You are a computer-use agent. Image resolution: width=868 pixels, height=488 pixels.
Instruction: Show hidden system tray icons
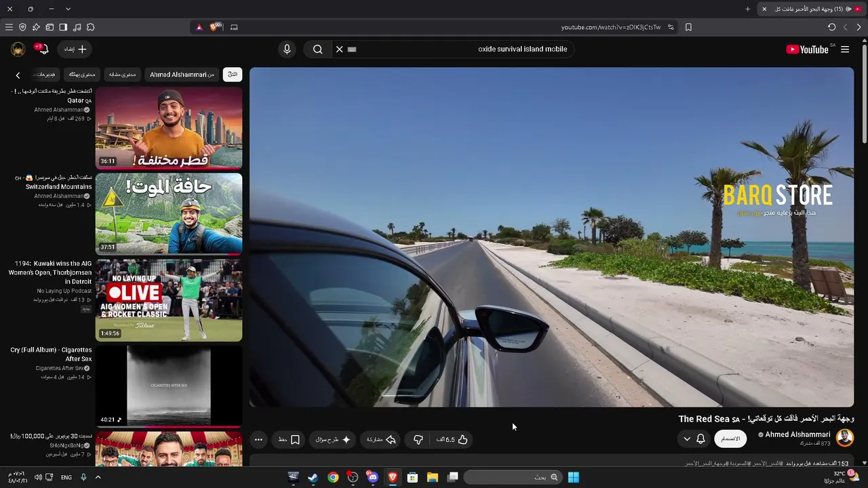[x=98, y=477]
